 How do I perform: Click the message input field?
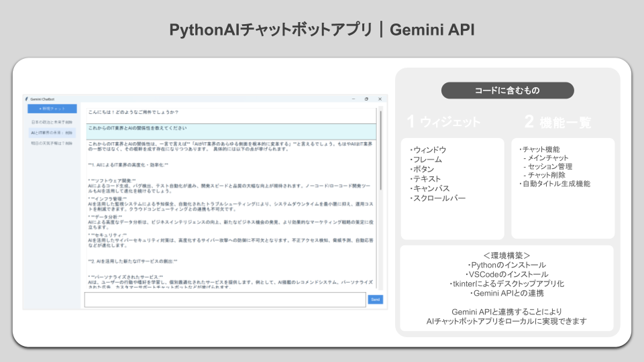click(x=225, y=300)
